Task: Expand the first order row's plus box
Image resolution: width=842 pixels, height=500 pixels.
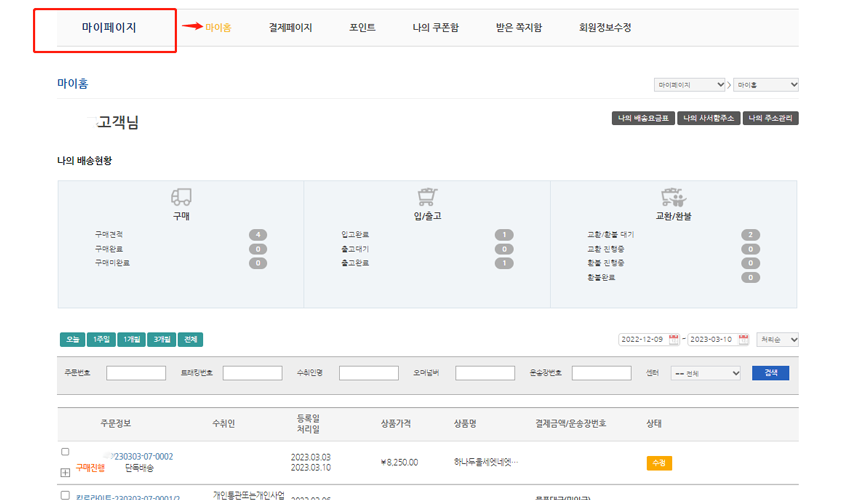Action: point(65,472)
